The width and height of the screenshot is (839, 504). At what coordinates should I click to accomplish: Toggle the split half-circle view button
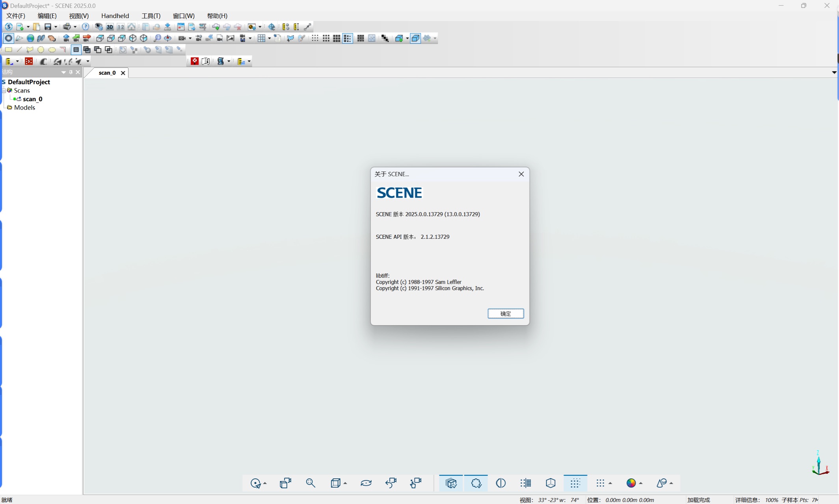coord(500,483)
